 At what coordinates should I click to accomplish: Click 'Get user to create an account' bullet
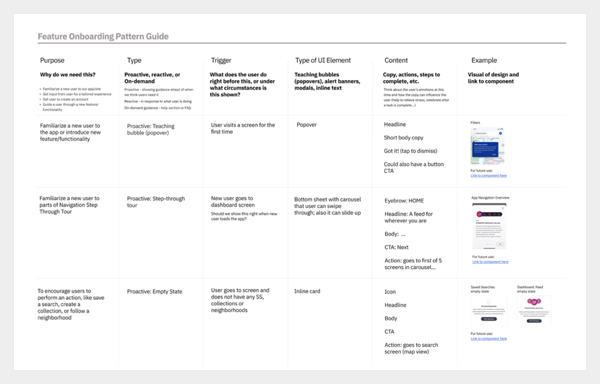coord(65,99)
